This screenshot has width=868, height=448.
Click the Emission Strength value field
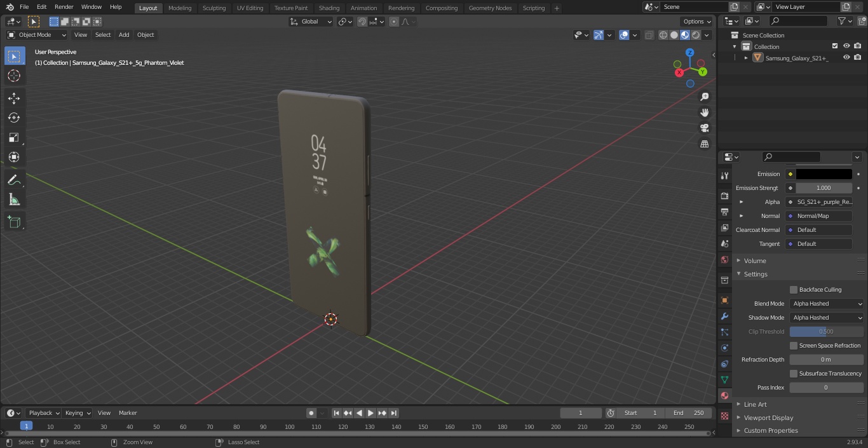point(824,188)
